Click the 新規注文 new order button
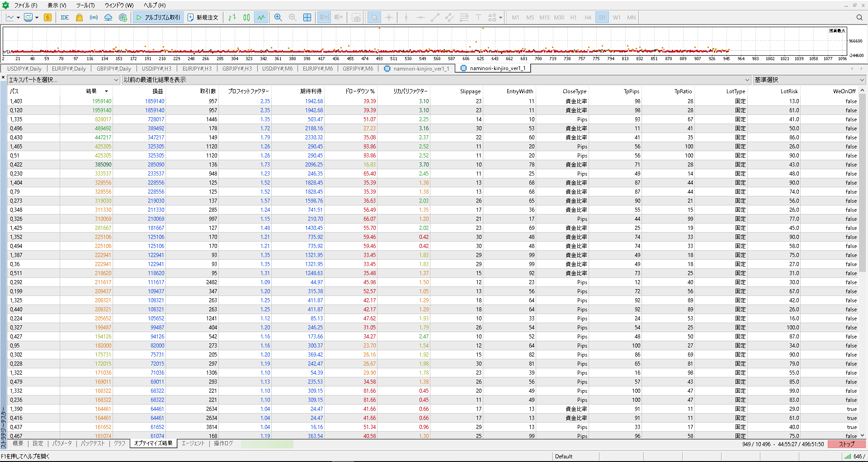The height and width of the screenshot is (462, 868). [203, 18]
